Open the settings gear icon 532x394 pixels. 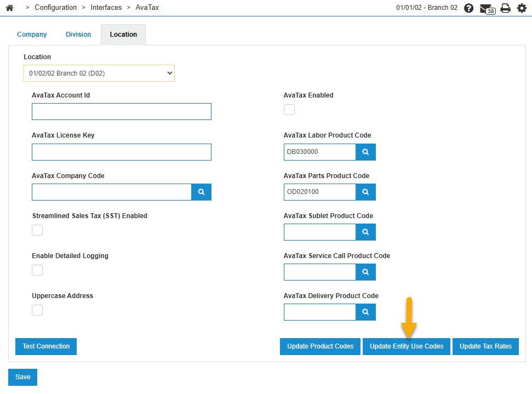click(x=522, y=8)
